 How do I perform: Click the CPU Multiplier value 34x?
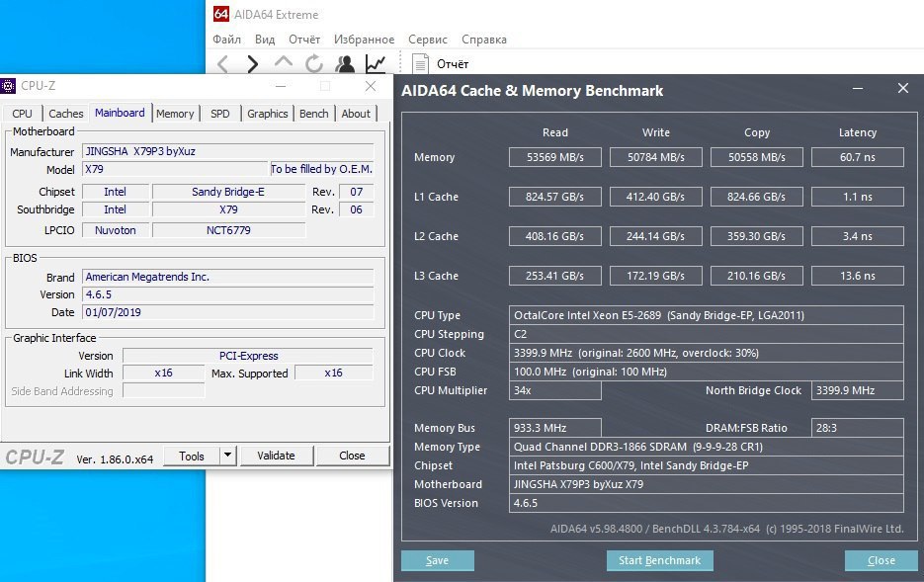click(x=555, y=390)
